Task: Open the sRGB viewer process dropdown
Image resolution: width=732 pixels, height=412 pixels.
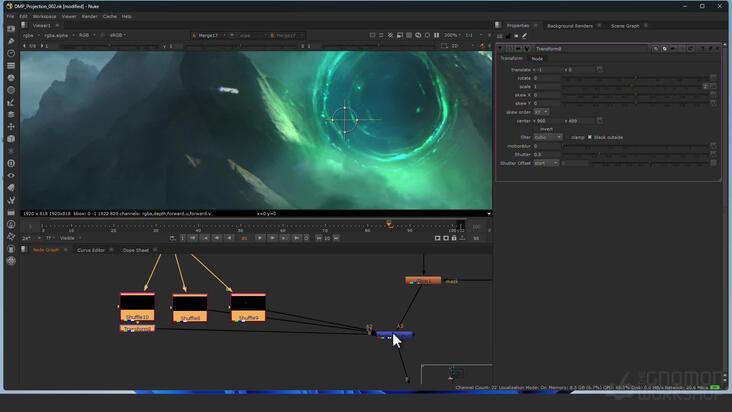Action: click(118, 35)
